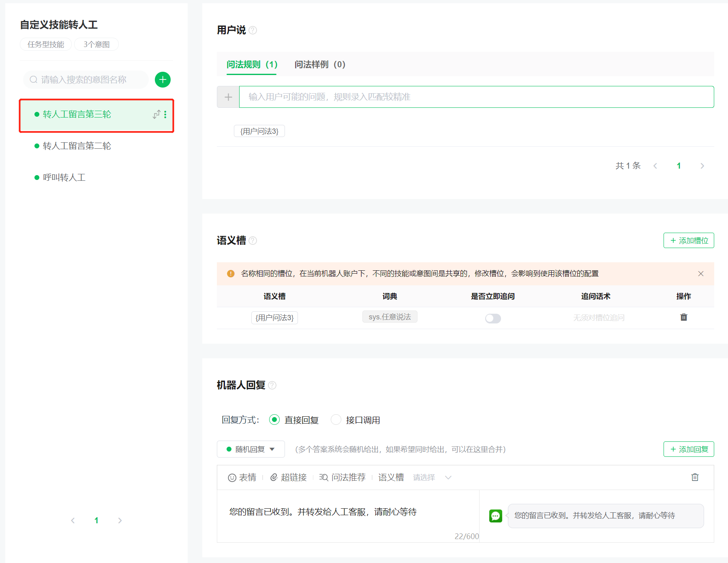Image resolution: width=728 pixels, height=563 pixels.
Task: Click the help icon next to 用户说
Action: point(253,30)
